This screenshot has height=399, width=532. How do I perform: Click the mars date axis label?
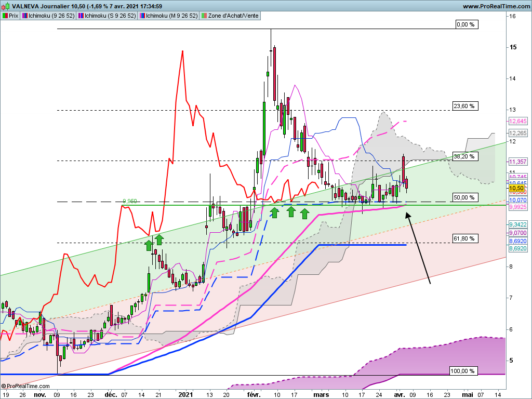(321, 395)
